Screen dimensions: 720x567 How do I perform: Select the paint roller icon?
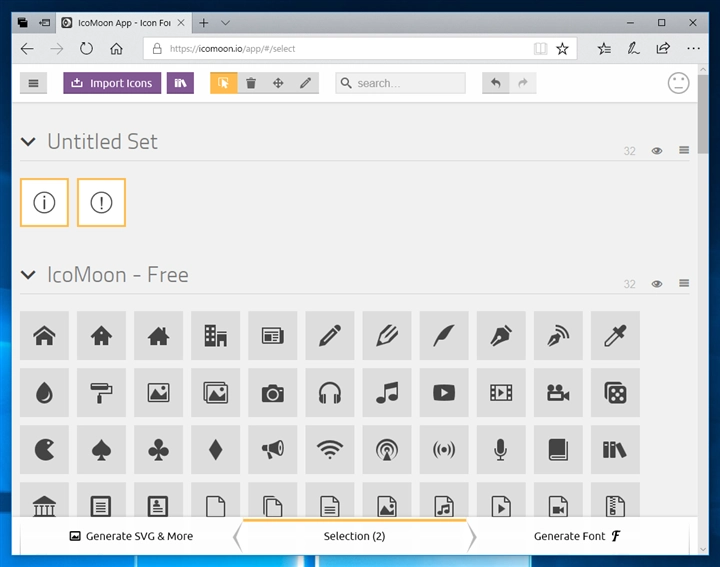click(x=101, y=393)
